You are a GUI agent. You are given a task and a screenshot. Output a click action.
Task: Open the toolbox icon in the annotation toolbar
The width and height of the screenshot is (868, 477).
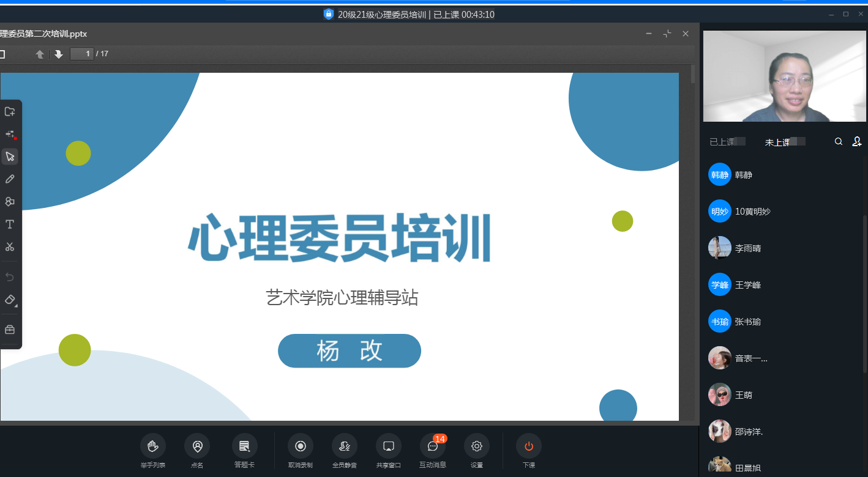click(x=10, y=330)
